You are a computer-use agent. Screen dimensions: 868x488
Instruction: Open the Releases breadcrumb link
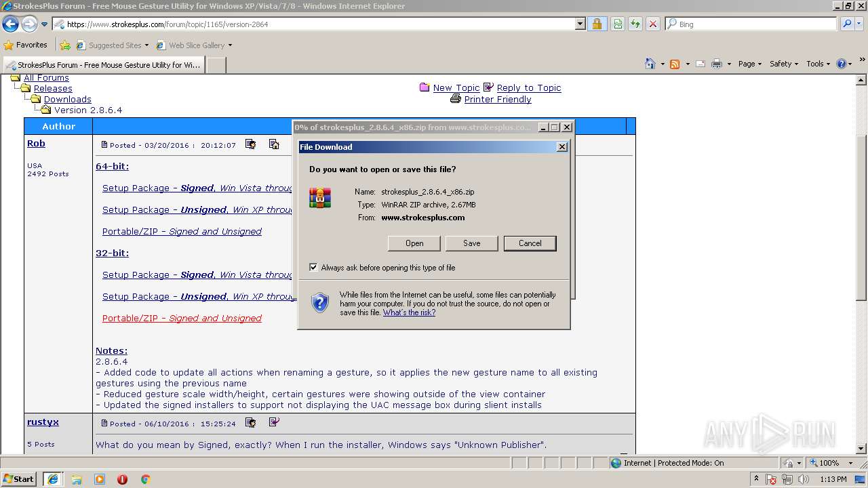click(53, 89)
